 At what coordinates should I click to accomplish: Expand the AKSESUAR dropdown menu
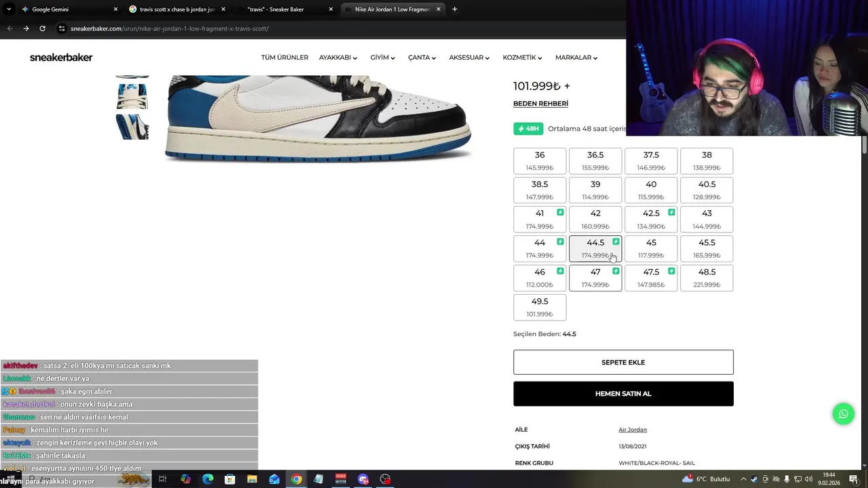click(x=469, y=58)
